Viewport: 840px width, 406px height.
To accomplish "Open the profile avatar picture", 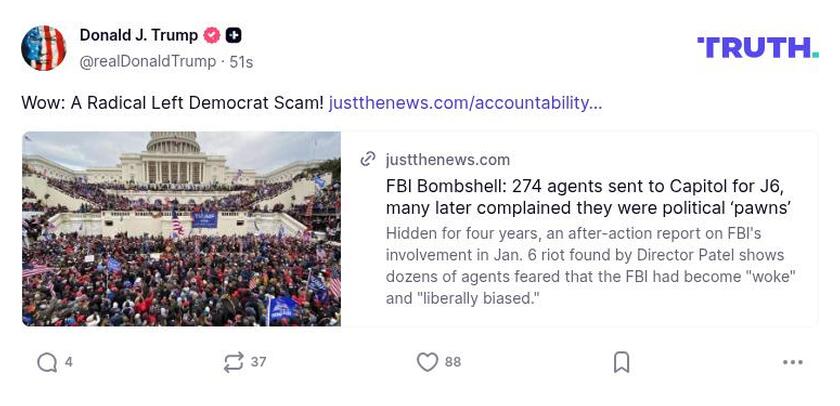I will [x=44, y=48].
